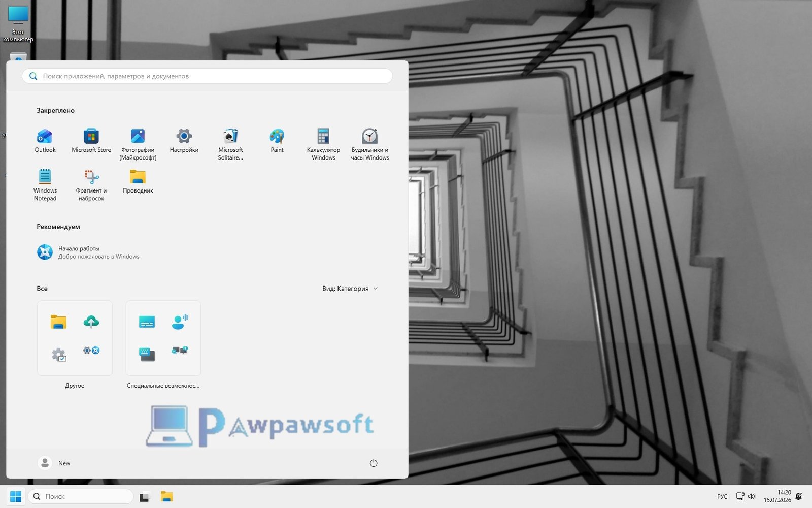Open the Специальные возможности group via its magnifier-and-monitor icon
Image resolution: width=812 pixels, height=508 pixels.
(x=180, y=351)
